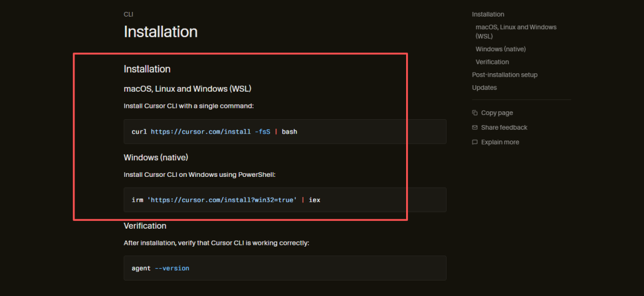Click the word iex in PowerShell command
Screen dimensions: 644x296
pyautogui.click(x=315, y=201)
